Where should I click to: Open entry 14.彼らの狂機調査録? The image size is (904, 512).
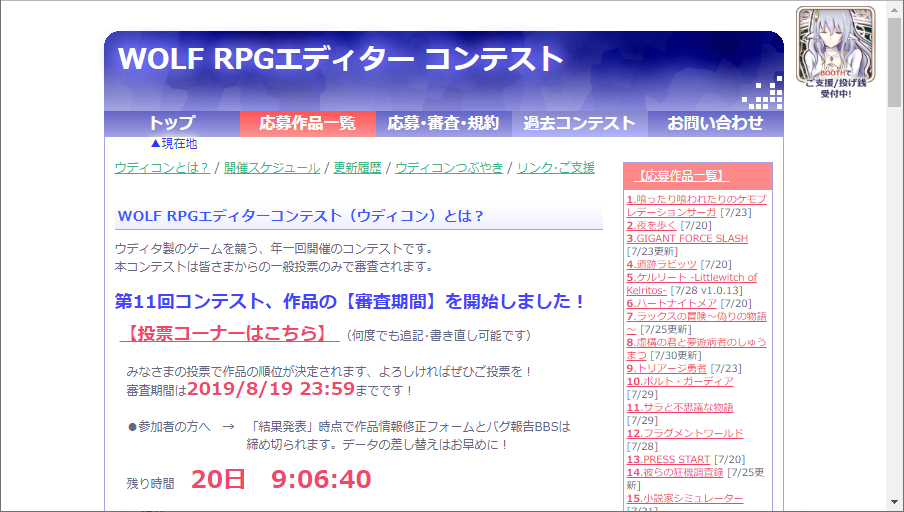point(675,473)
